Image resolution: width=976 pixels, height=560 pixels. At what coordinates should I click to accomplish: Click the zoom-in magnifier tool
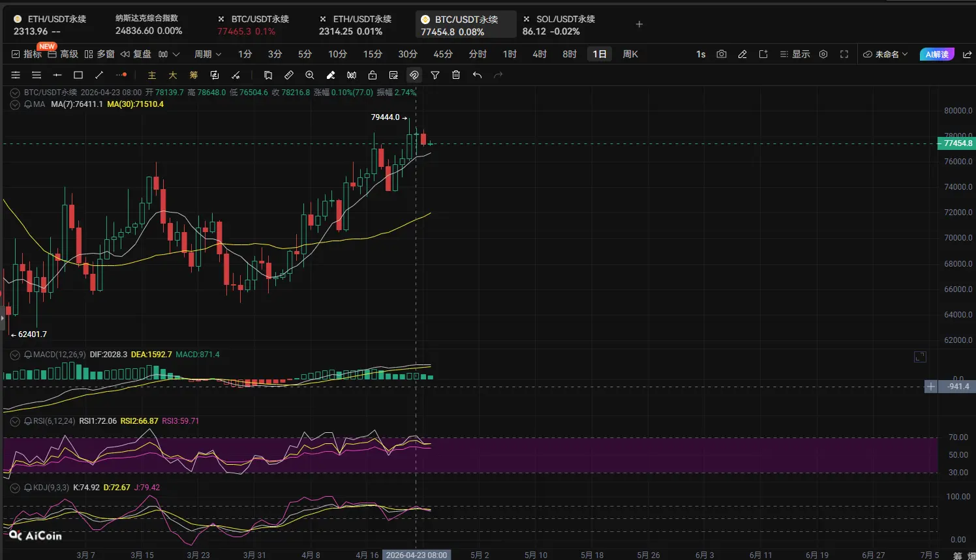point(310,75)
